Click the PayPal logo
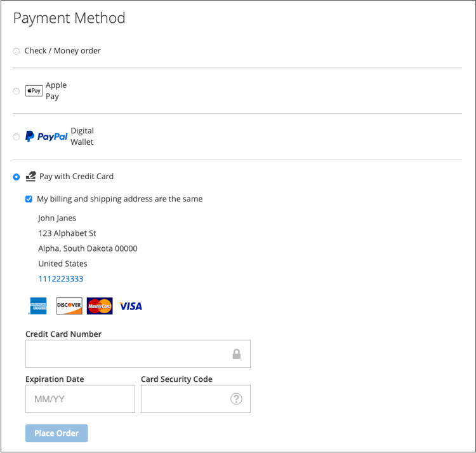Viewport: 476px width, 453px height. pos(46,137)
